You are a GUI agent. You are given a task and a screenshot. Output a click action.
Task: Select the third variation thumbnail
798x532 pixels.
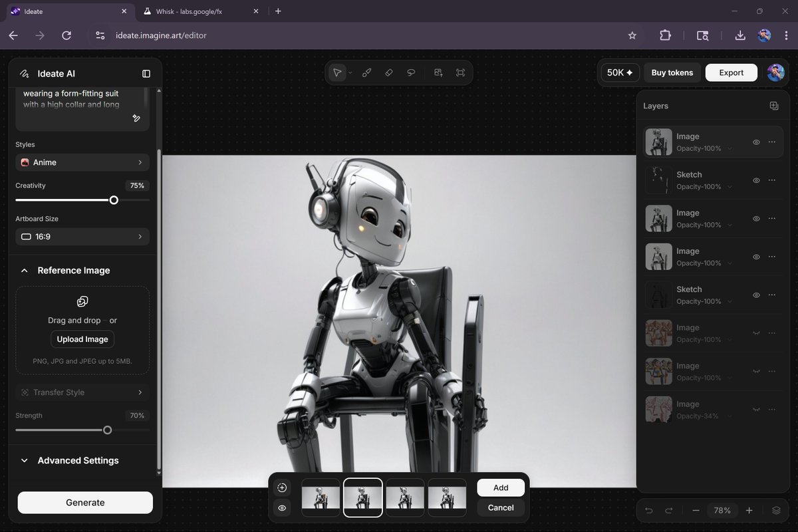click(405, 497)
